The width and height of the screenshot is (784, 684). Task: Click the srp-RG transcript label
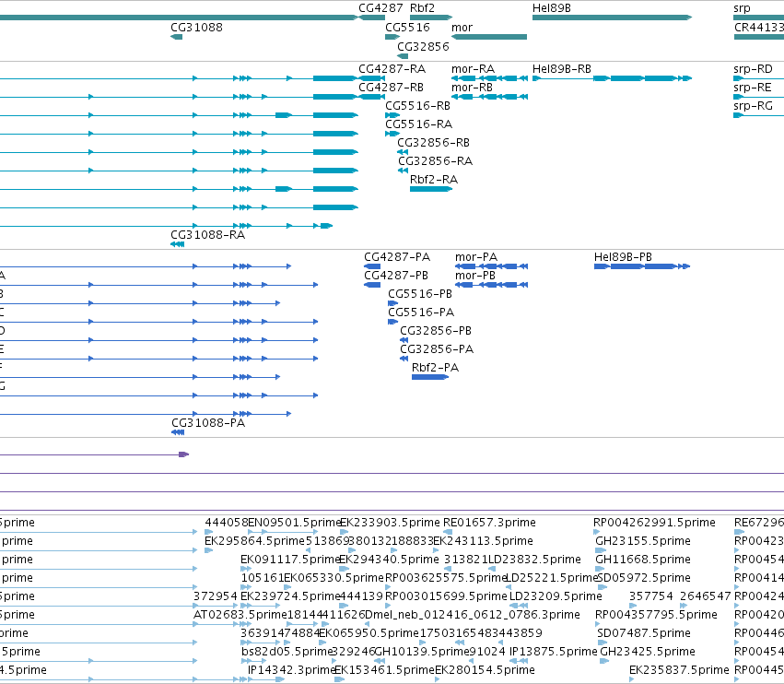tap(753, 106)
